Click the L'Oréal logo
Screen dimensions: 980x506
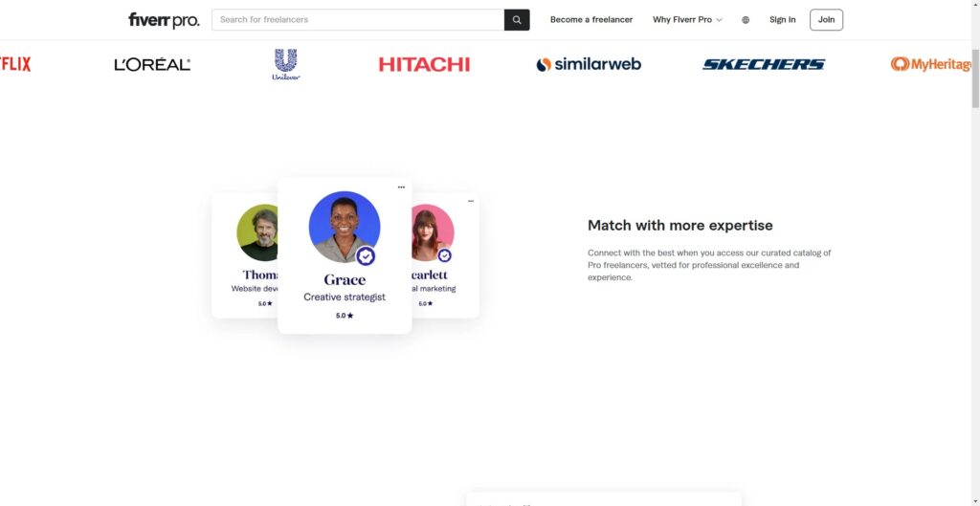[x=152, y=64]
